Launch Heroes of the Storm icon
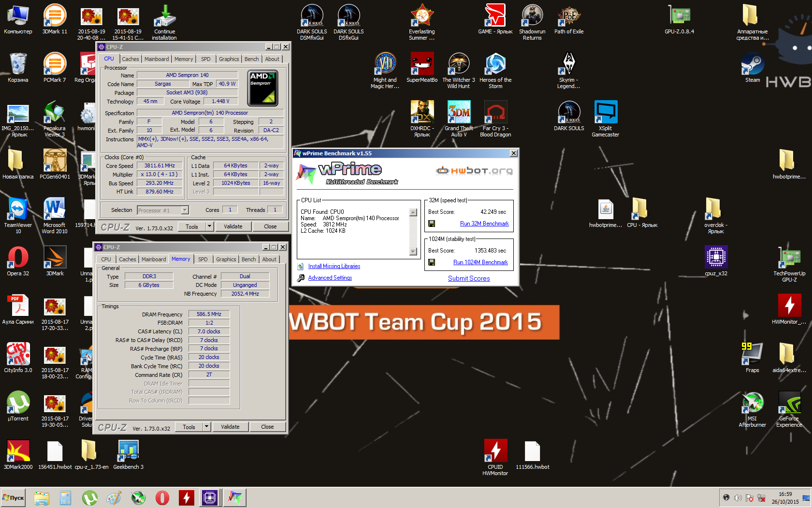Viewport: 812px width, 508px height. click(x=495, y=71)
